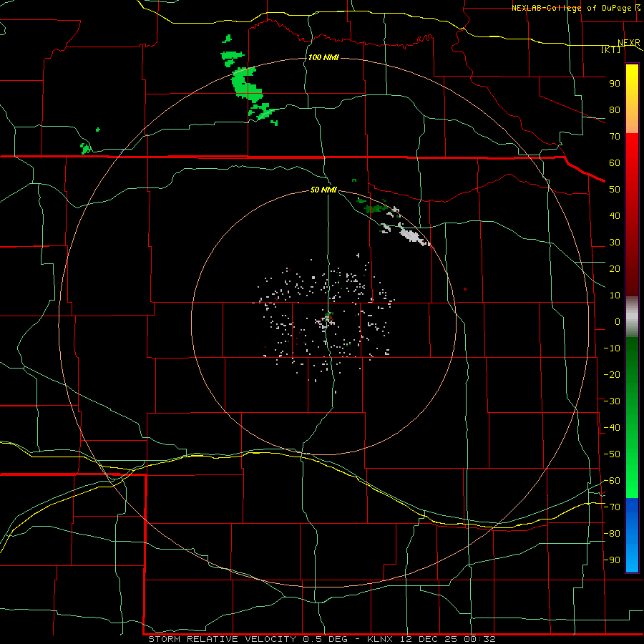Click the [KT] units label above color bar
Image resolution: width=644 pixels, height=644 pixels.
point(611,49)
